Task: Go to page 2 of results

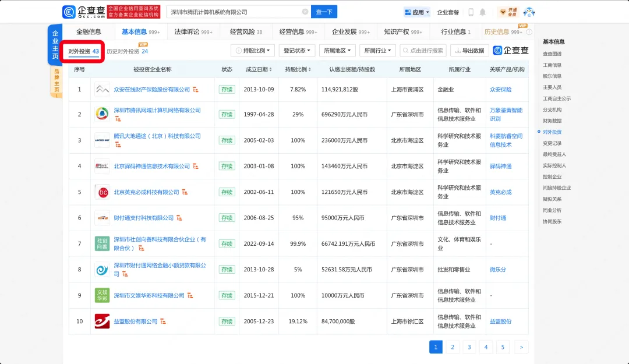Action: click(453, 347)
